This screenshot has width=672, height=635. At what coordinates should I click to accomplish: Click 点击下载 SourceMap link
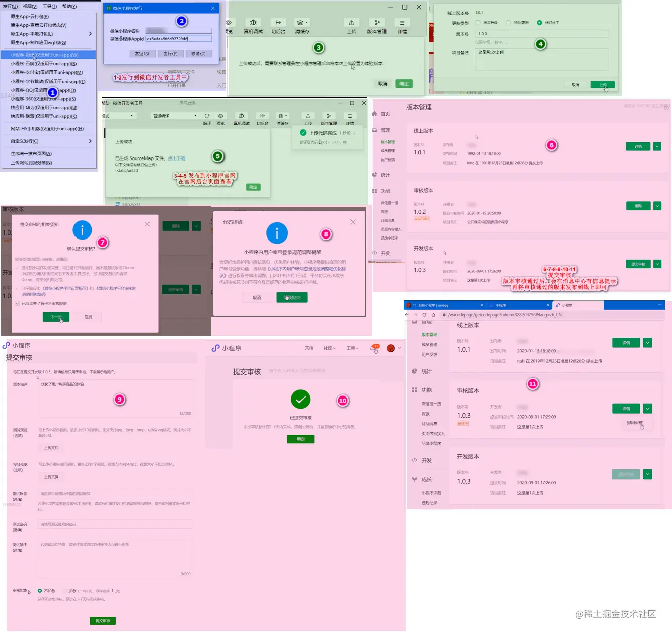(177, 158)
